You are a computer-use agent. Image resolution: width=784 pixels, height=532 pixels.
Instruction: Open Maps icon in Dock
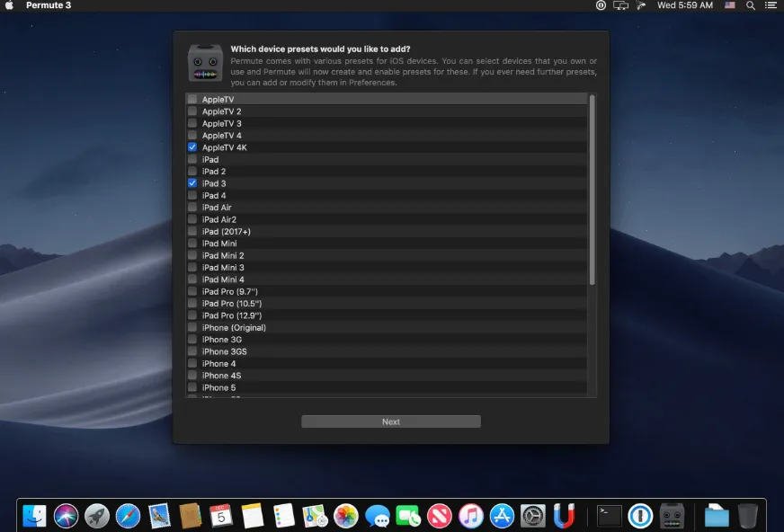[x=315, y=516]
